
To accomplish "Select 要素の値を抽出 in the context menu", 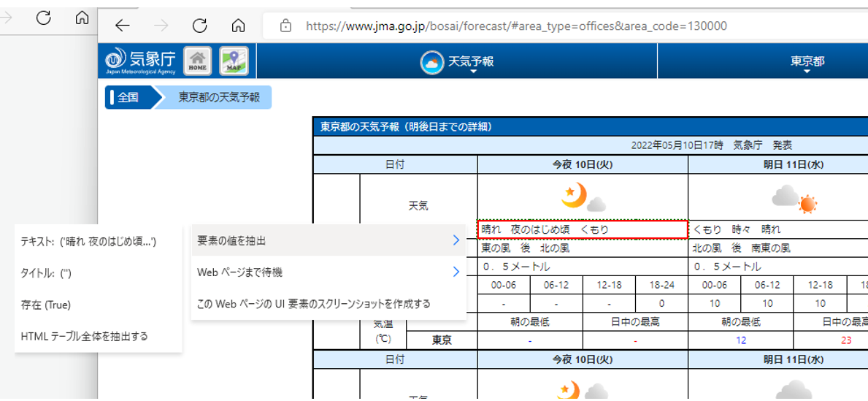I will click(x=329, y=240).
